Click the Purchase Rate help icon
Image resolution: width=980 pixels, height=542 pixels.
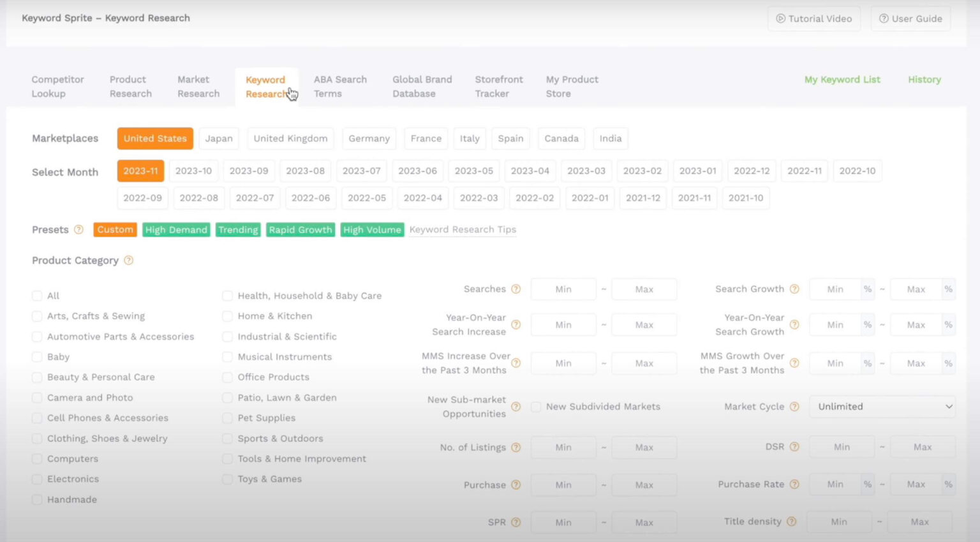pos(794,484)
